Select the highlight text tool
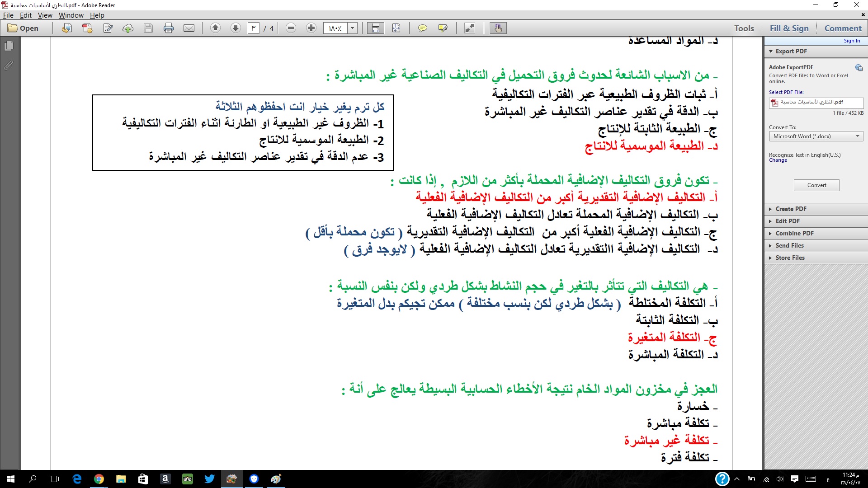Screen dimensions: 868x488 click(443, 28)
